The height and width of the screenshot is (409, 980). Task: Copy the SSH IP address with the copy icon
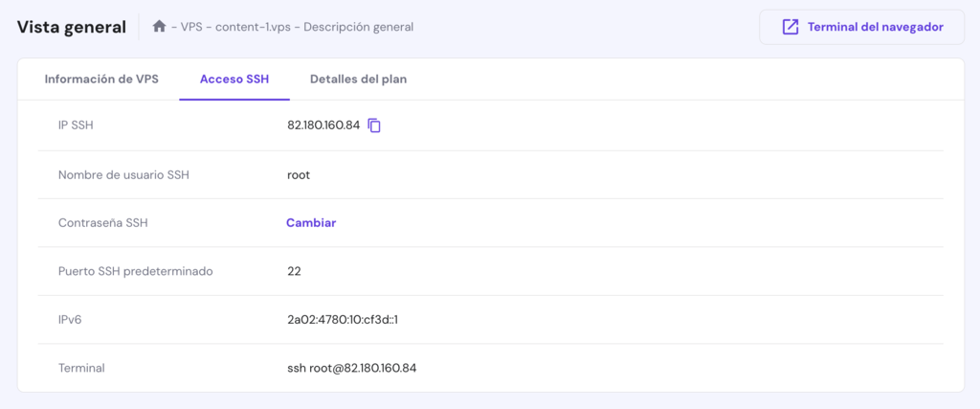374,125
